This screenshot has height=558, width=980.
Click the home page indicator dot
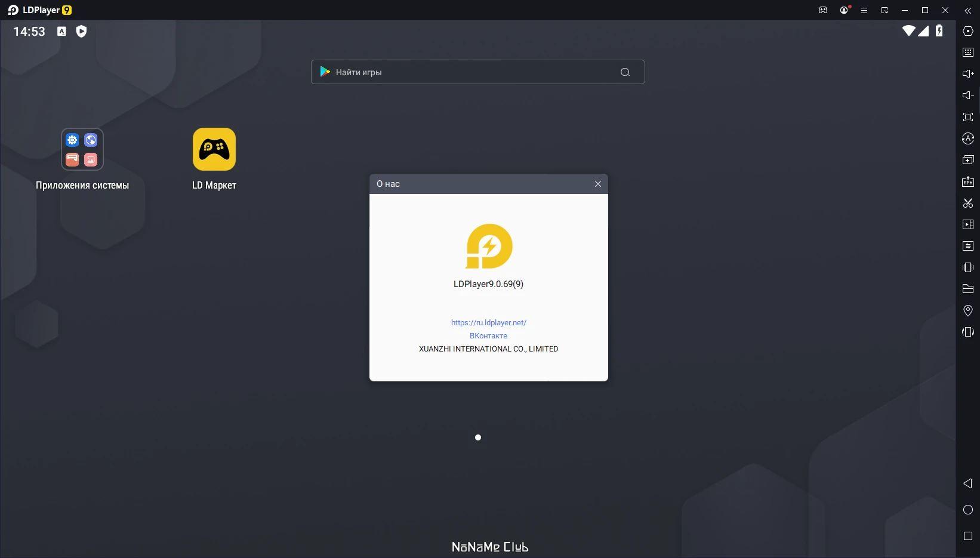tap(477, 437)
